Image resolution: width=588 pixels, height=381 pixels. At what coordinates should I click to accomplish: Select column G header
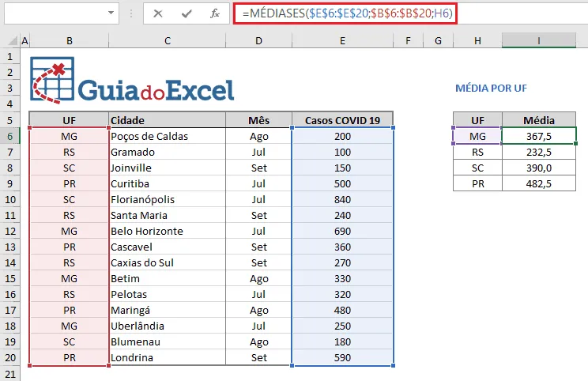(438, 41)
